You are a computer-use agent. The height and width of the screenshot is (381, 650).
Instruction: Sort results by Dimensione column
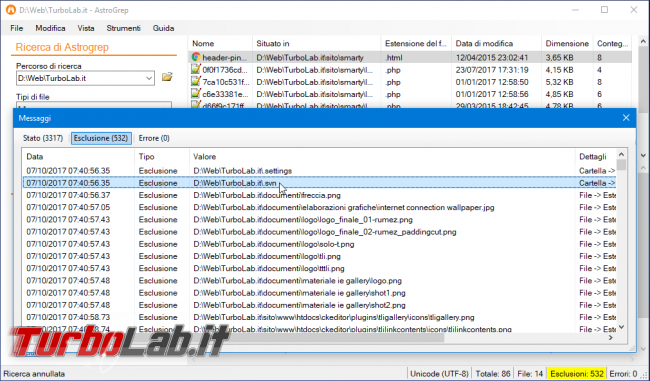(x=567, y=44)
